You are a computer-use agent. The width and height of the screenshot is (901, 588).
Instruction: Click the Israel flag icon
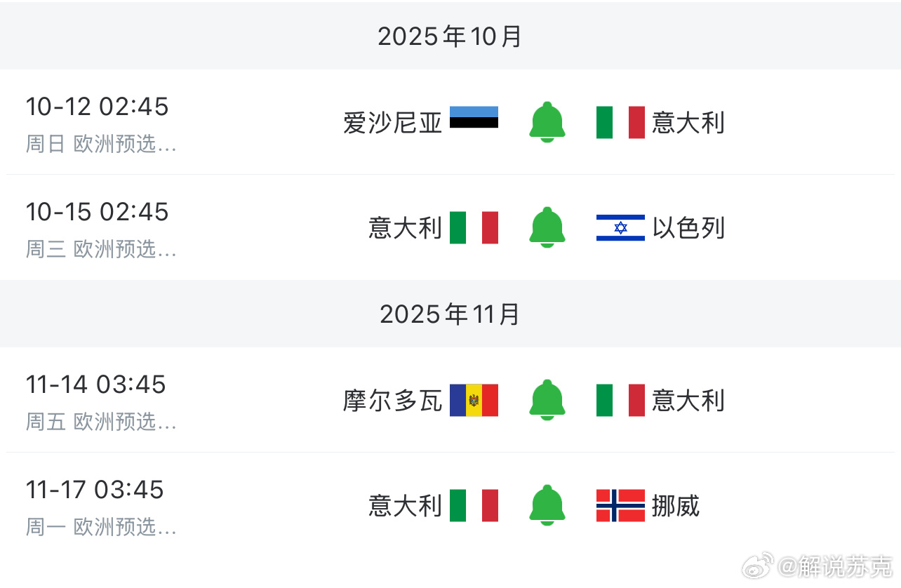620,227
